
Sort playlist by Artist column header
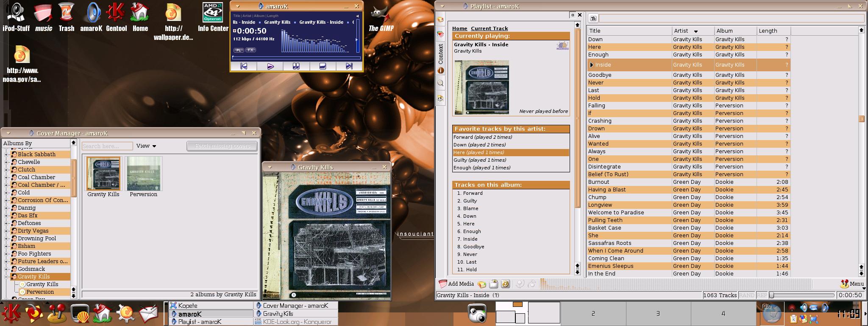693,31
